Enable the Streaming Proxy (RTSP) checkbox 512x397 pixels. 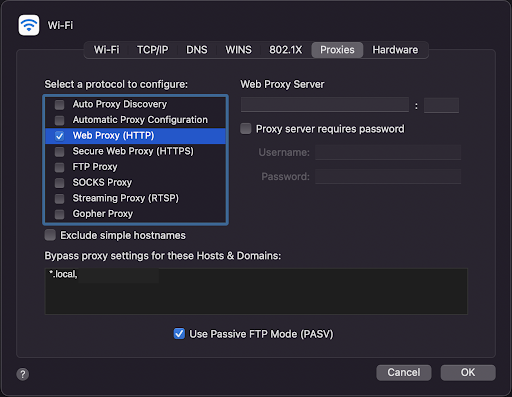60,198
